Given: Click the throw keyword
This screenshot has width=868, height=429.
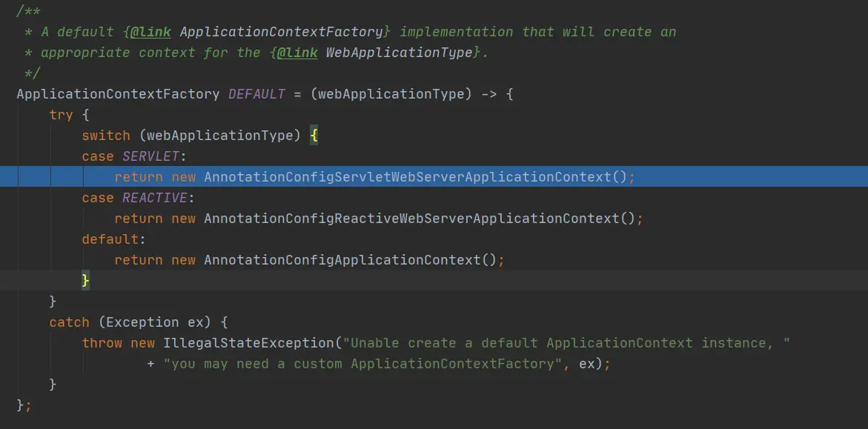Looking at the screenshot, I should pos(102,343).
